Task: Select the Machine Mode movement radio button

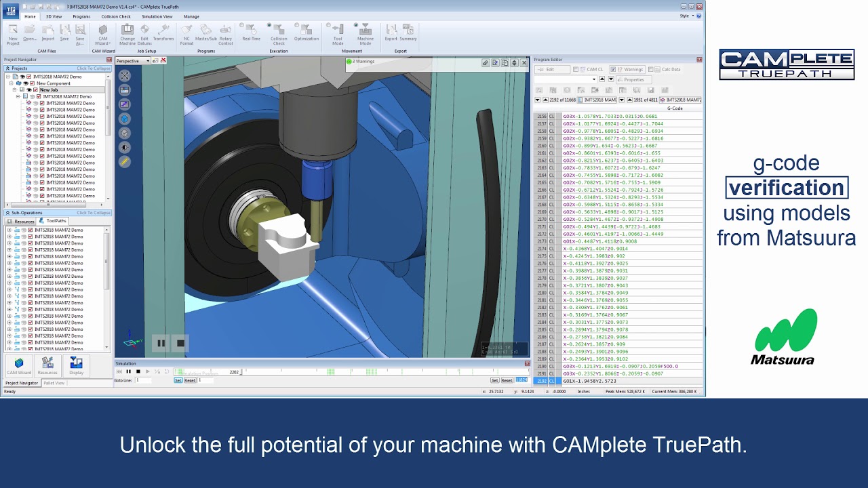Action: (x=356, y=25)
